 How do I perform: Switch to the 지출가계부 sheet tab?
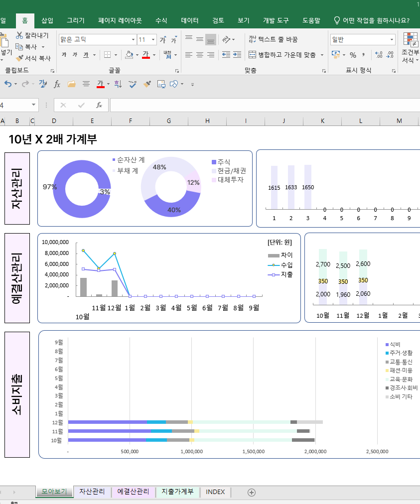coord(177,492)
